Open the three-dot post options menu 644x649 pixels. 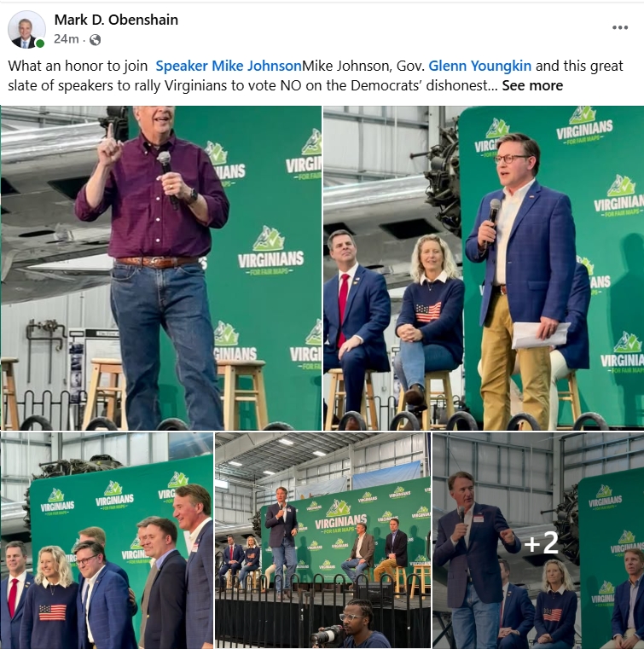pyautogui.click(x=619, y=27)
